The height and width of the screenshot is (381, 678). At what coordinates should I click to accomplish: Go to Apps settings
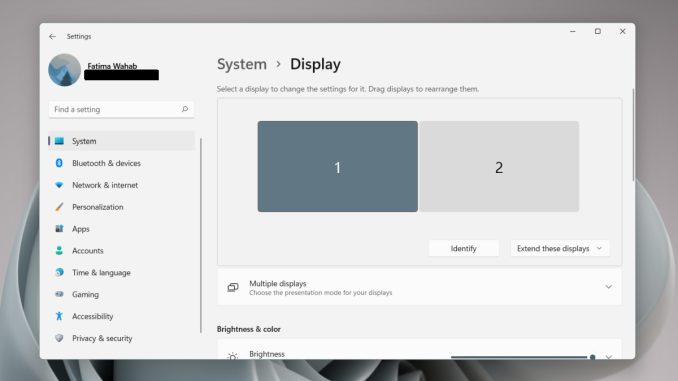pyautogui.click(x=122, y=229)
